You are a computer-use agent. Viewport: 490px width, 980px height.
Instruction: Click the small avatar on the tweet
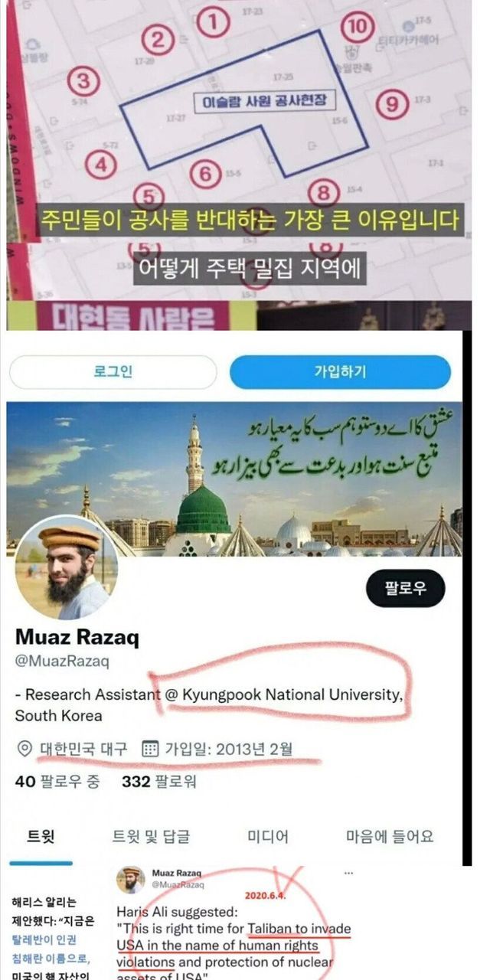click(x=130, y=880)
